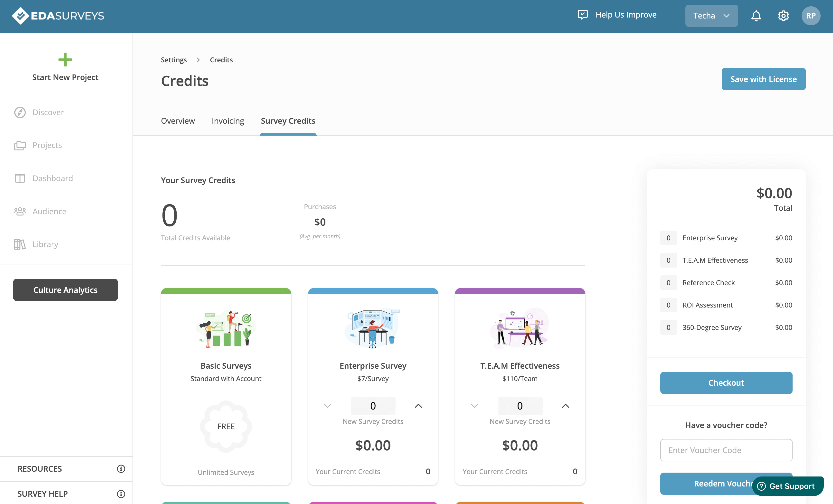This screenshot has height=504, width=833.
Task: Click the ROI Assessment quantity box in summary
Action: point(668,305)
